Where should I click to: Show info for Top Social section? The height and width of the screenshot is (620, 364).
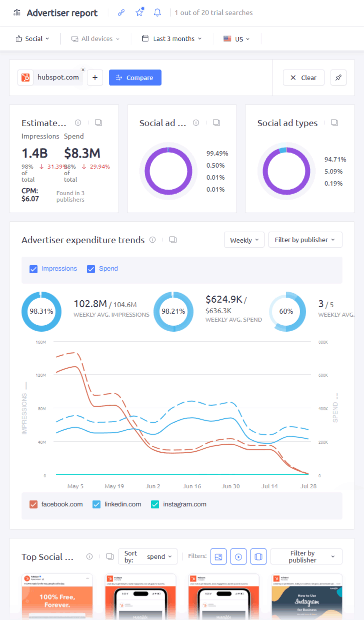click(90, 557)
